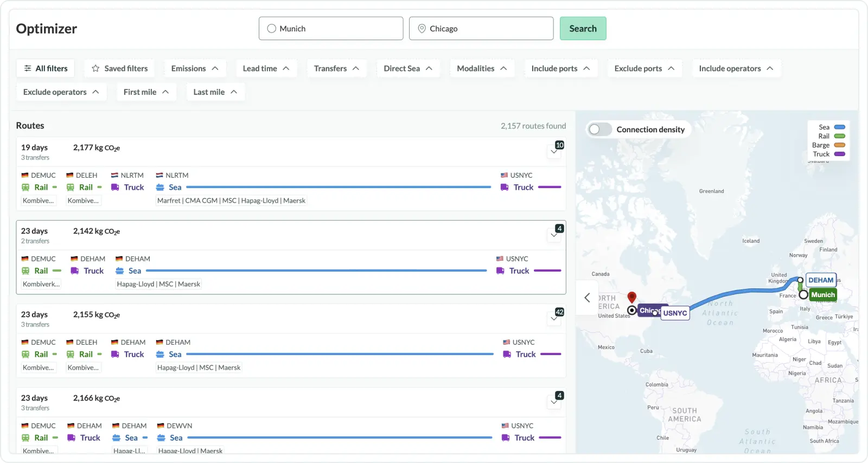Click DEHAM sea ship icon in 2,142 kg route
868x463 pixels.
(x=120, y=271)
